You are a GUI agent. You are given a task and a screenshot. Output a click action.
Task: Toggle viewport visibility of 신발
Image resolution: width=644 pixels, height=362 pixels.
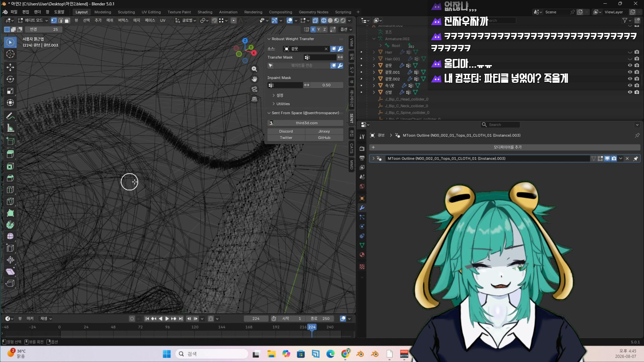(x=630, y=92)
